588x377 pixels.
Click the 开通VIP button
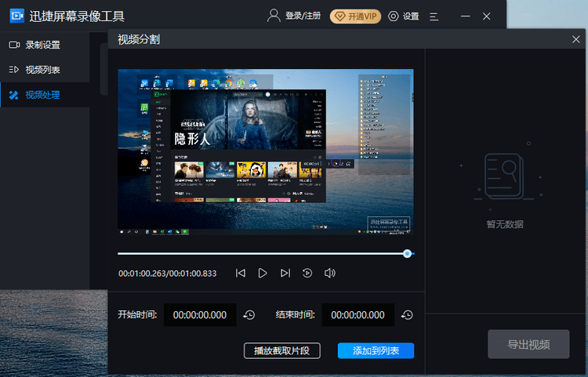pyautogui.click(x=355, y=16)
